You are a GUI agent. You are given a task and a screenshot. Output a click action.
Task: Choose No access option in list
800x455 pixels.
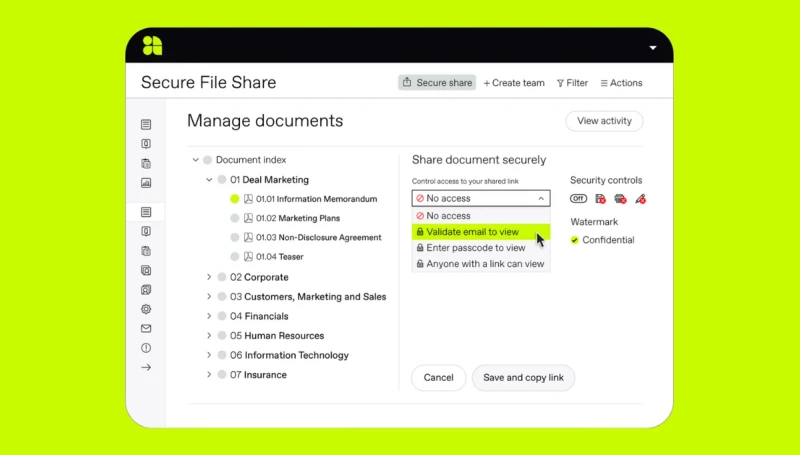[481, 216]
